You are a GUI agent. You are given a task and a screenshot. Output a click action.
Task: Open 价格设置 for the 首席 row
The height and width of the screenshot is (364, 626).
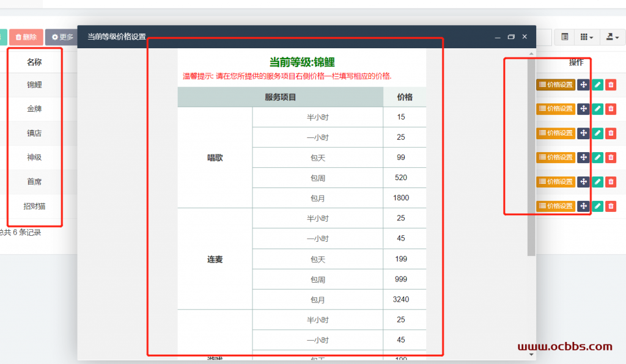[555, 181]
